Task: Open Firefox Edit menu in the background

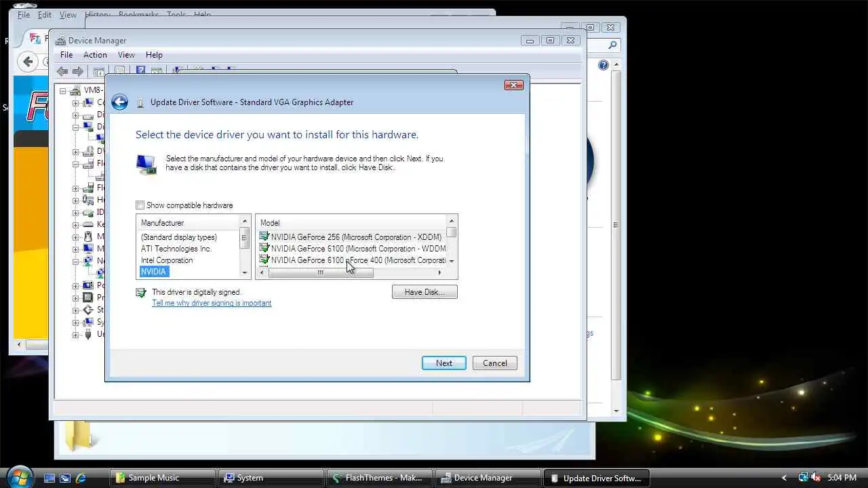Action: coord(45,15)
